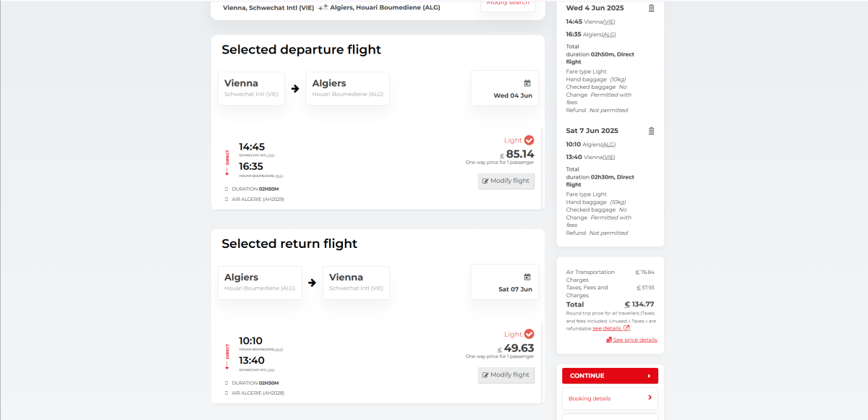Click calendar icon above Wed 04 Jun
This screenshot has width=868, height=420.
coord(527,83)
